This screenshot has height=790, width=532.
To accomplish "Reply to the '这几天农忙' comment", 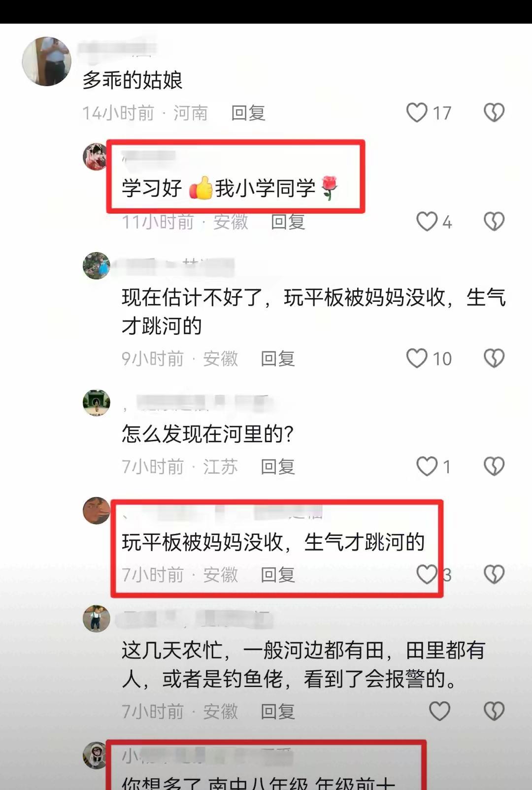I will pyautogui.click(x=278, y=712).
